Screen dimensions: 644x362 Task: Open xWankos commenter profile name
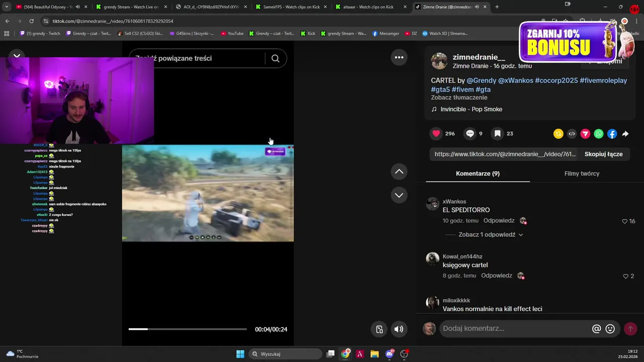[x=454, y=202]
